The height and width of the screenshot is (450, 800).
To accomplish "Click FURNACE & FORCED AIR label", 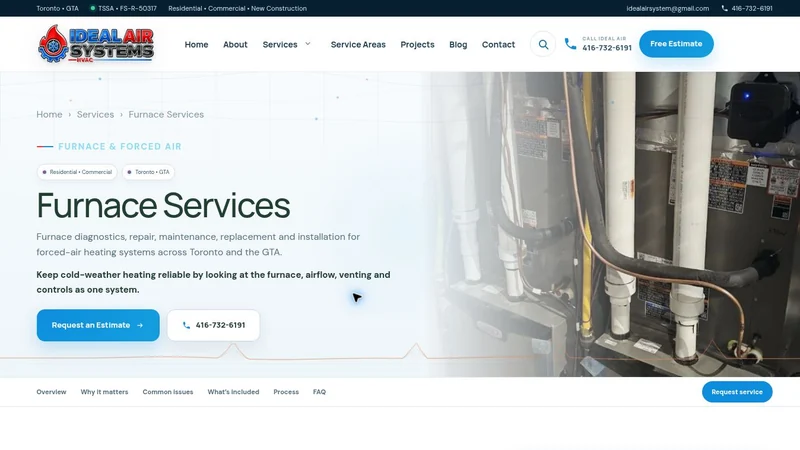I will (120, 146).
